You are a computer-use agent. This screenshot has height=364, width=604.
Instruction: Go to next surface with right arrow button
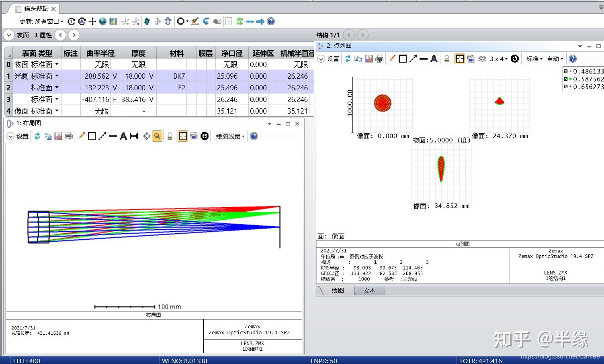click(74, 35)
